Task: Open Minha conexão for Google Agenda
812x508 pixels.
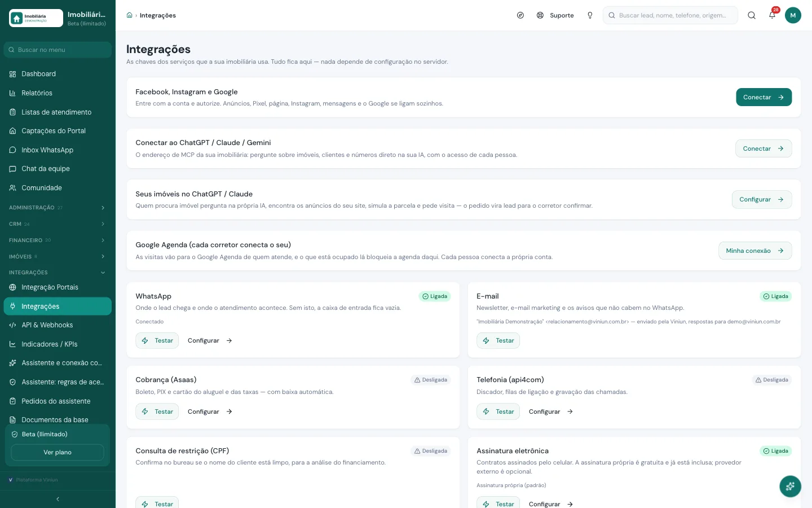Action: coord(755,251)
